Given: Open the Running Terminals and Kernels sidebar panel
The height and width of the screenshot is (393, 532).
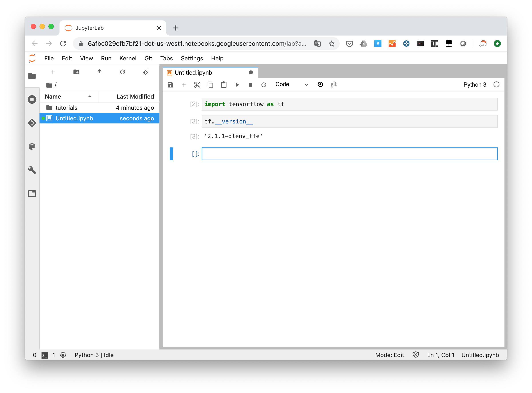Looking at the screenshot, I should coord(32,99).
